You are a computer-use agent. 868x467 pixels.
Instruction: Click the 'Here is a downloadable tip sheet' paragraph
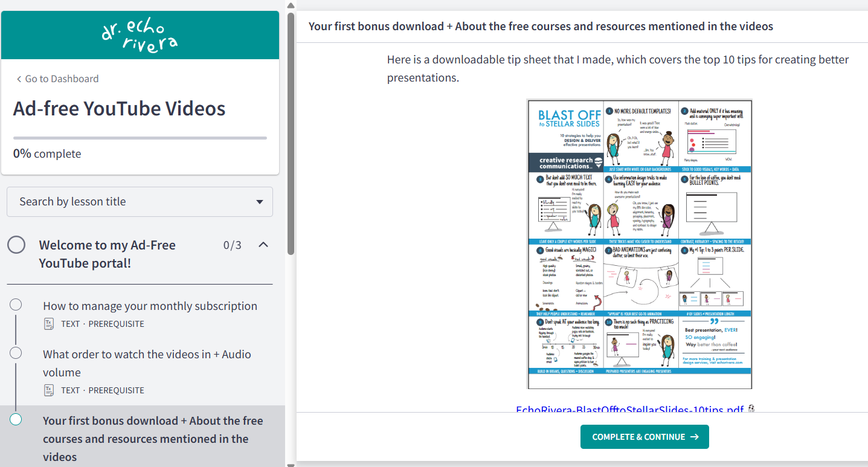tap(618, 68)
